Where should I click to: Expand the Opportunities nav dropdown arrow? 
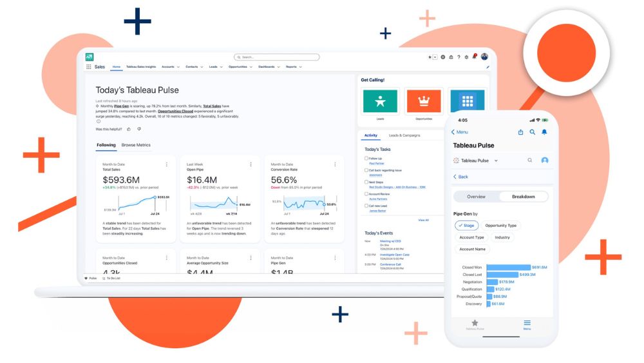click(x=251, y=67)
